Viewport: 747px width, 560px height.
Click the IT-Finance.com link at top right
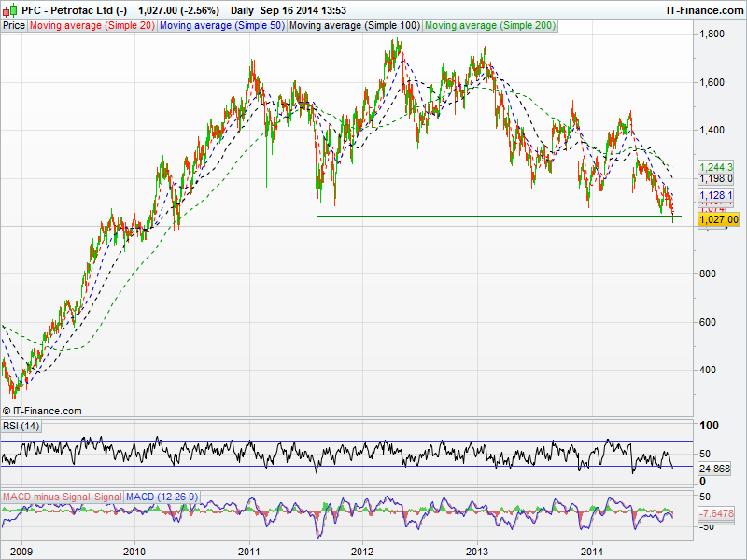pyautogui.click(x=704, y=10)
